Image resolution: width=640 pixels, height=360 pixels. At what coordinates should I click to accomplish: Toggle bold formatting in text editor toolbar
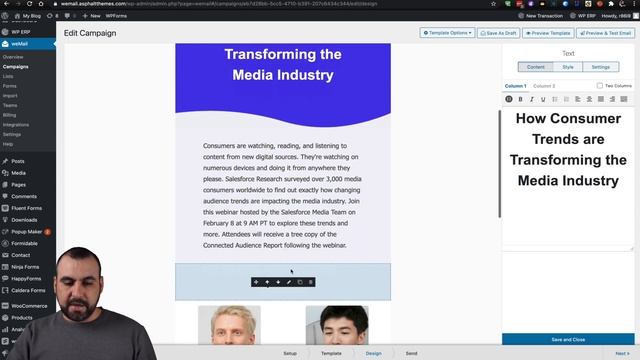coord(520,99)
